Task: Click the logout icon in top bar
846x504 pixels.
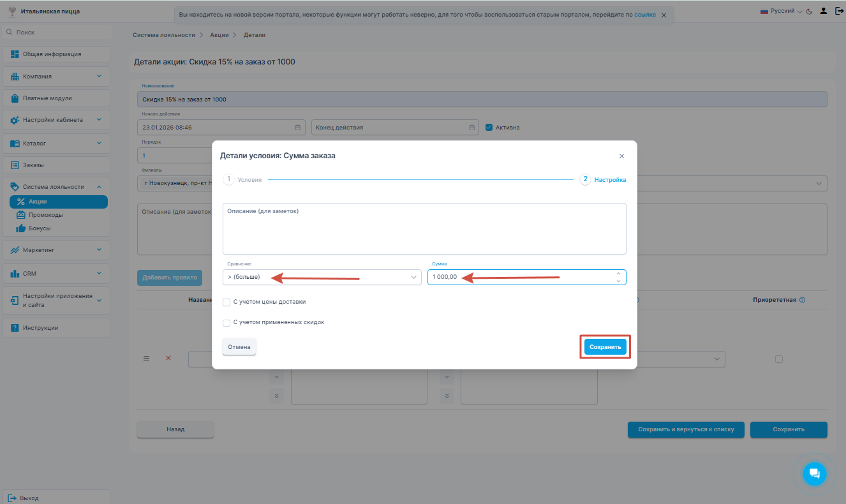Action: coord(838,11)
